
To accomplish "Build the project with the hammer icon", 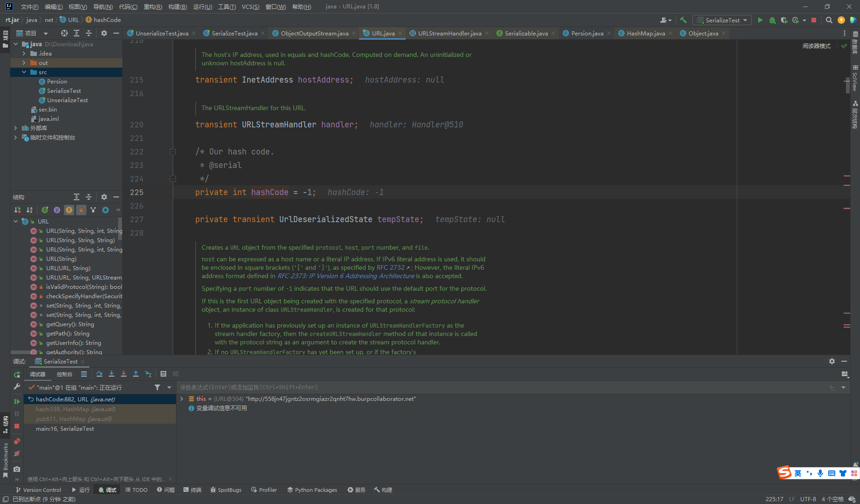I will point(683,20).
